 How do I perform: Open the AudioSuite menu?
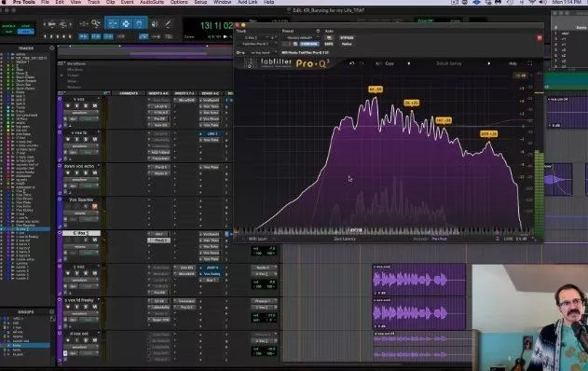click(152, 2)
